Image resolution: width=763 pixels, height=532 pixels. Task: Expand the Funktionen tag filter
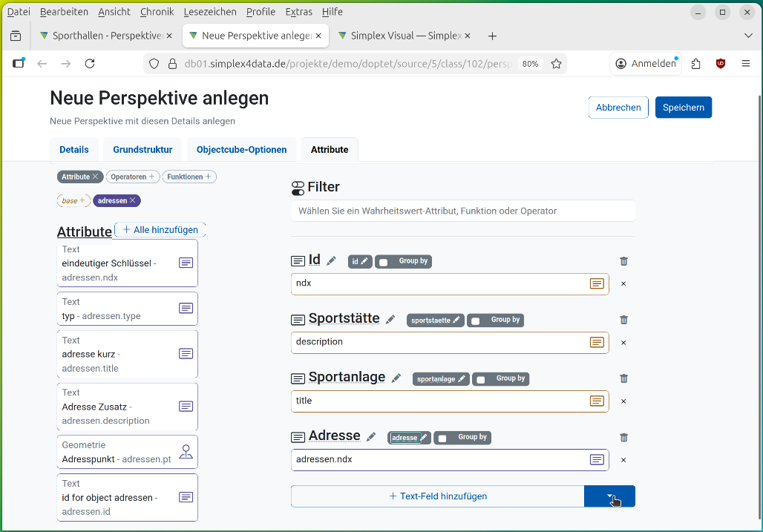(209, 177)
